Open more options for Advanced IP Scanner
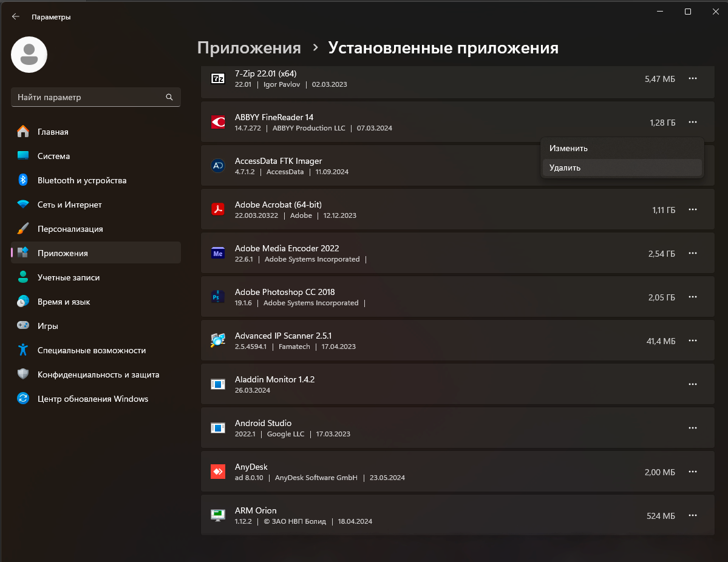This screenshot has width=728, height=562. click(693, 340)
